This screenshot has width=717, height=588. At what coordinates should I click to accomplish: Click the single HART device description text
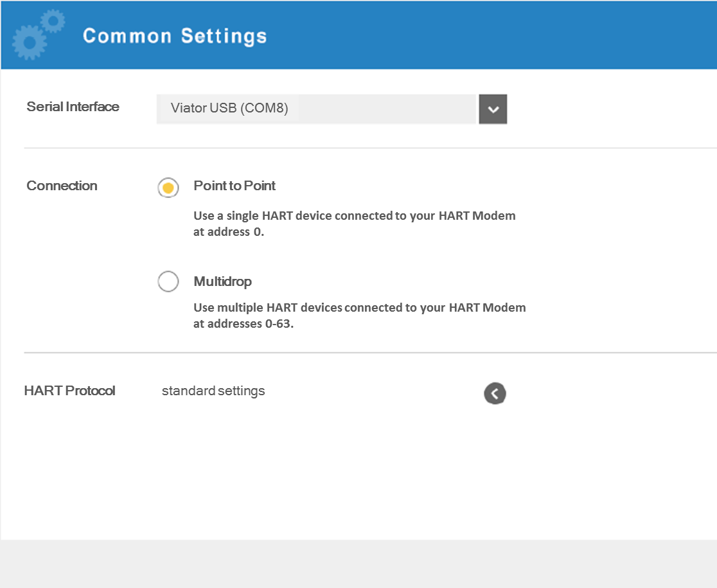(x=354, y=224)
